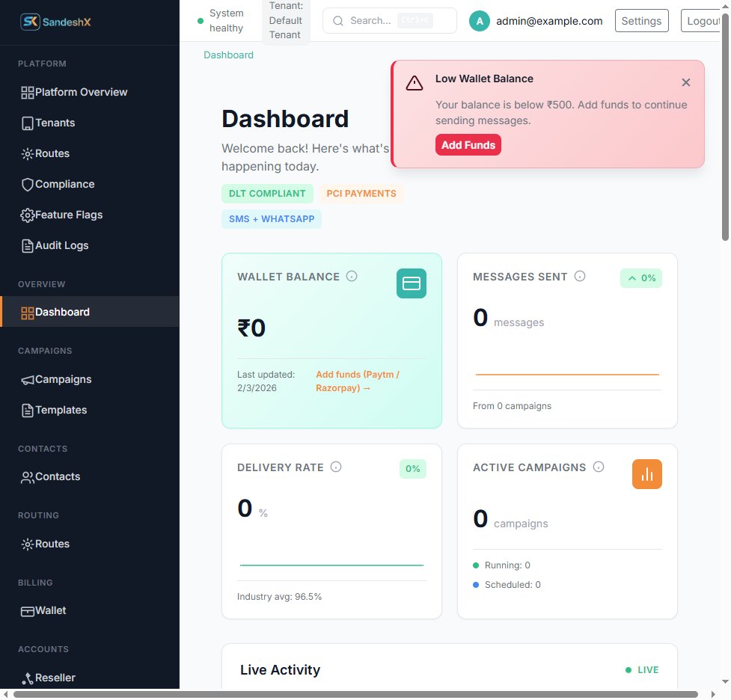Click the Feature Flags cog icon
The image size is (731, 700).
(28, 215)
